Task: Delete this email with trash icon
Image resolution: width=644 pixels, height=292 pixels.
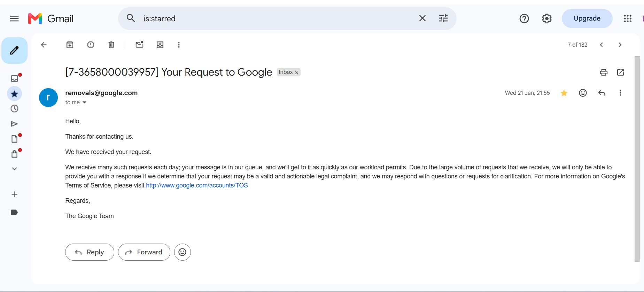Action: pos(111,45)
